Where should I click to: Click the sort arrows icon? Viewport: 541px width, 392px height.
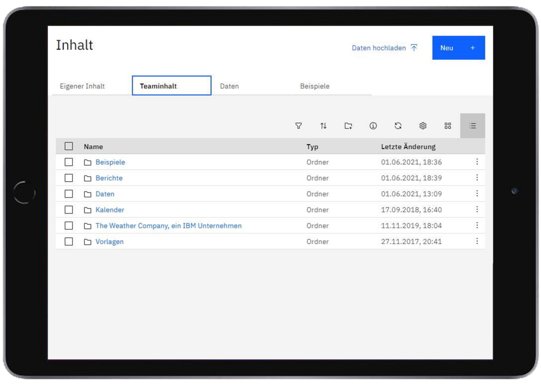tap(323, 126)
